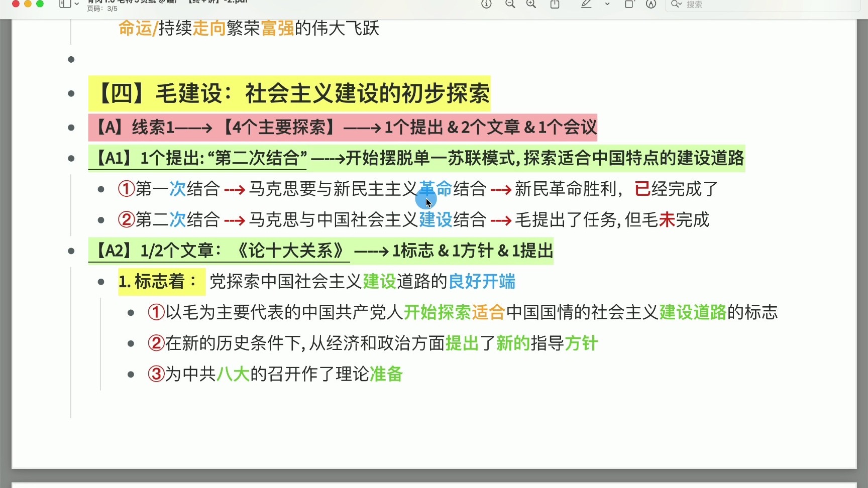
Task: Open the share menu
Action: tap(555, 4)
